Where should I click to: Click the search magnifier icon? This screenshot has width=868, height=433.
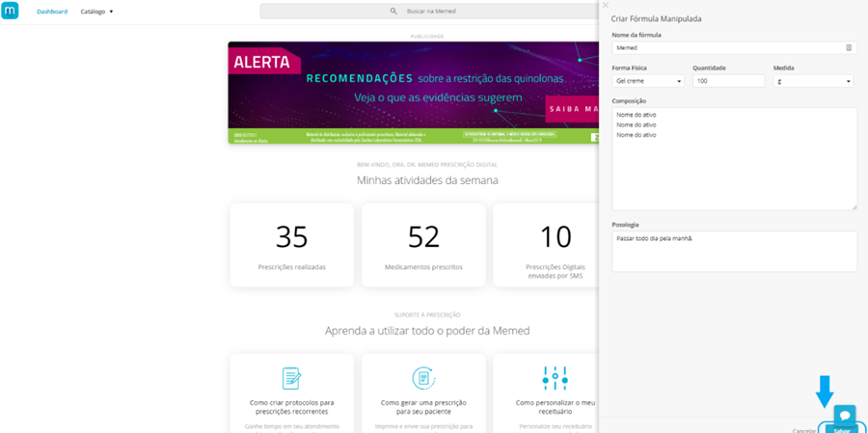coord(393,11)
